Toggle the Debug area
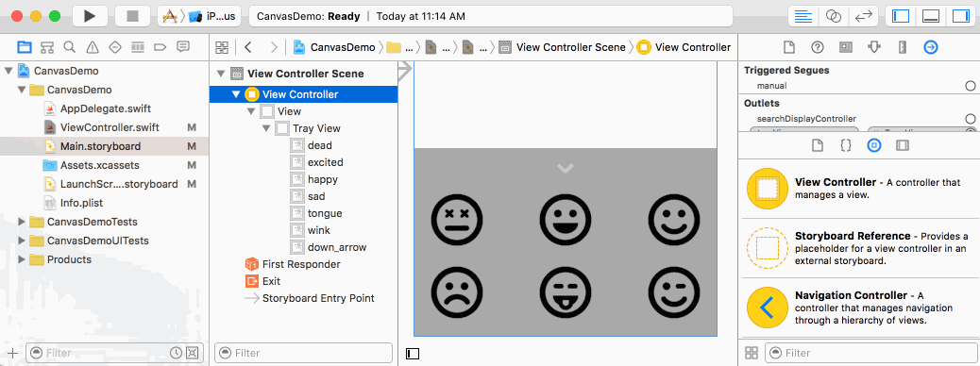The image size is (980, 366). [931, 16]
